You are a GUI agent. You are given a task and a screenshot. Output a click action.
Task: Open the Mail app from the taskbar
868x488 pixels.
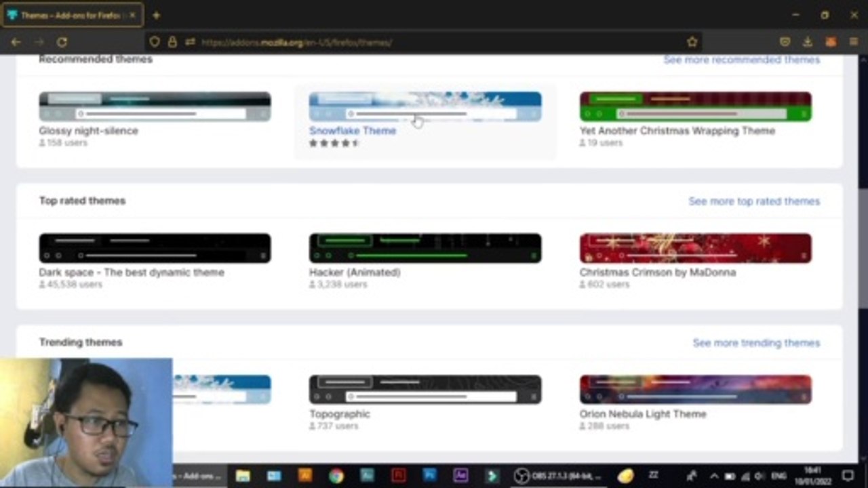coord(274,476)
